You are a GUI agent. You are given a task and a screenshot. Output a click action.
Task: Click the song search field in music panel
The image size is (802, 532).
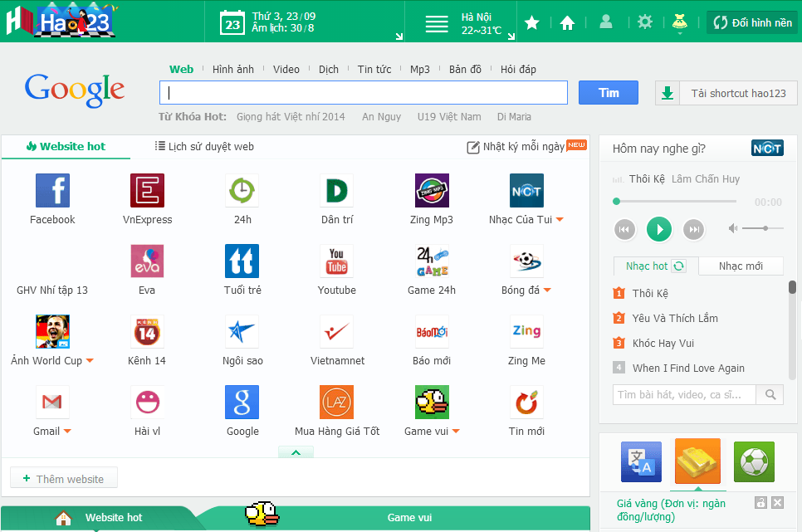pyautogui.click(x=684, y=394)
